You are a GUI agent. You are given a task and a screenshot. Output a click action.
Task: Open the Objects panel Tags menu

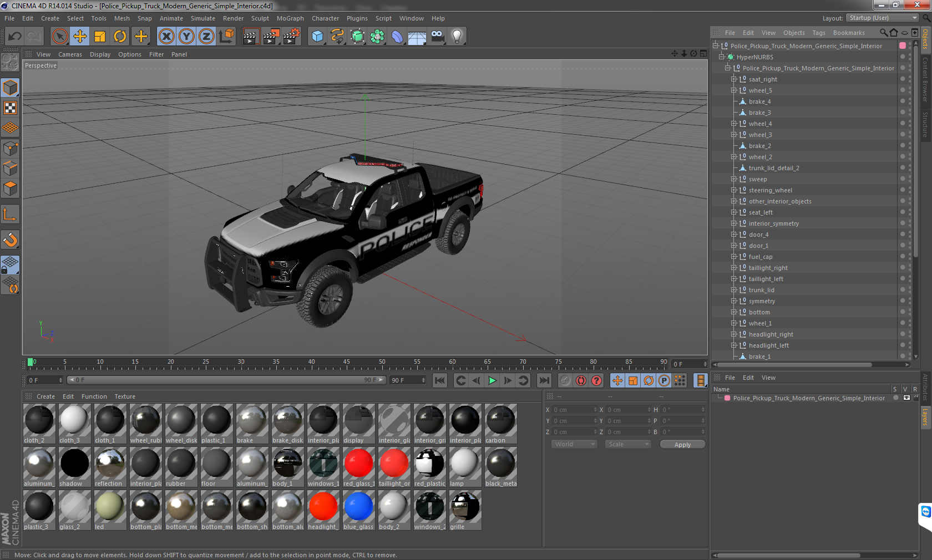819,33
